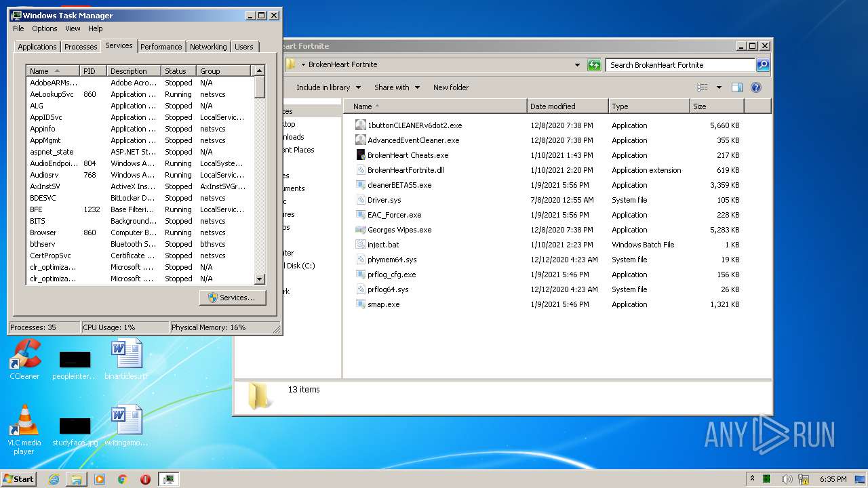Select the Audiosrv service row

[140, 175]
